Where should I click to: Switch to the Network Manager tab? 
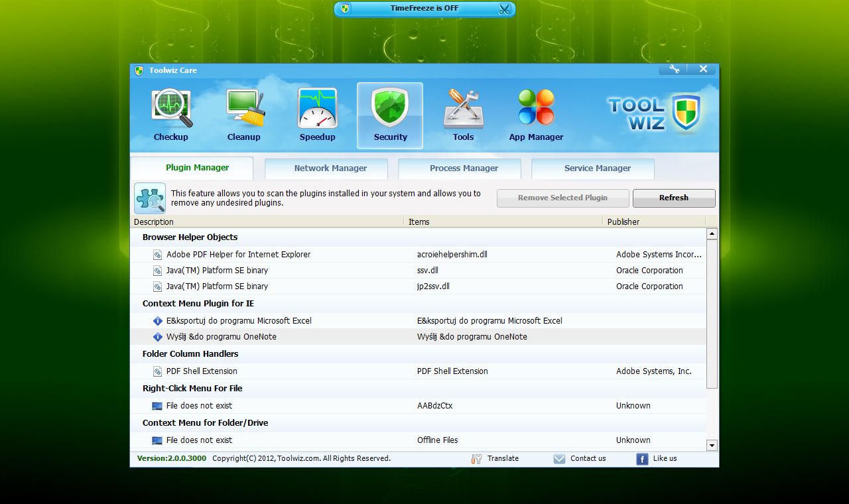326,168
